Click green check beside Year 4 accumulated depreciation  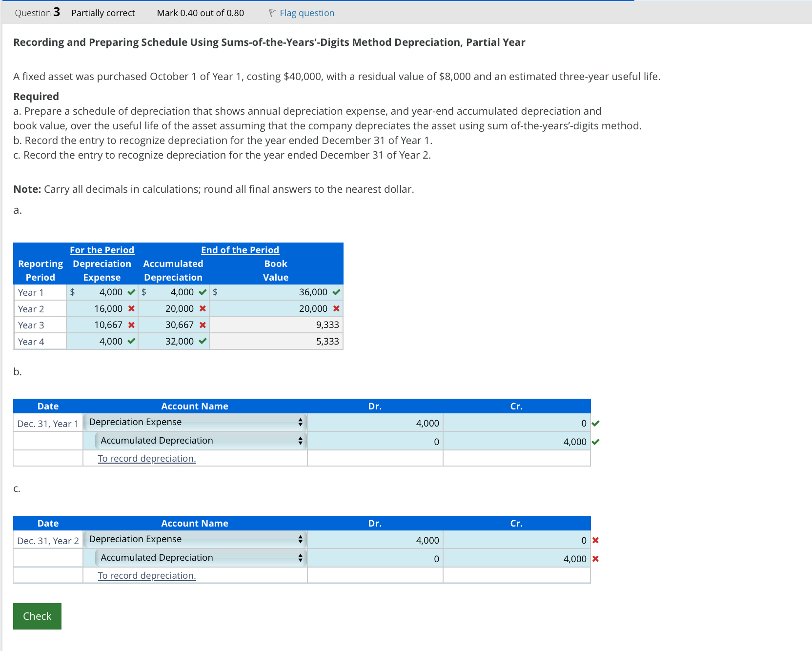point(203,341)
